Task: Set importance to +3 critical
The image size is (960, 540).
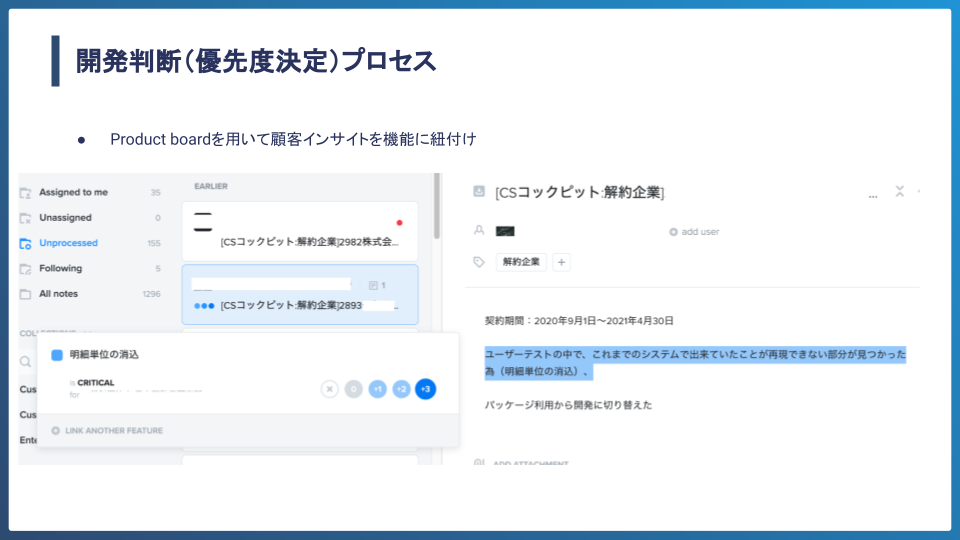Action: 426,389
